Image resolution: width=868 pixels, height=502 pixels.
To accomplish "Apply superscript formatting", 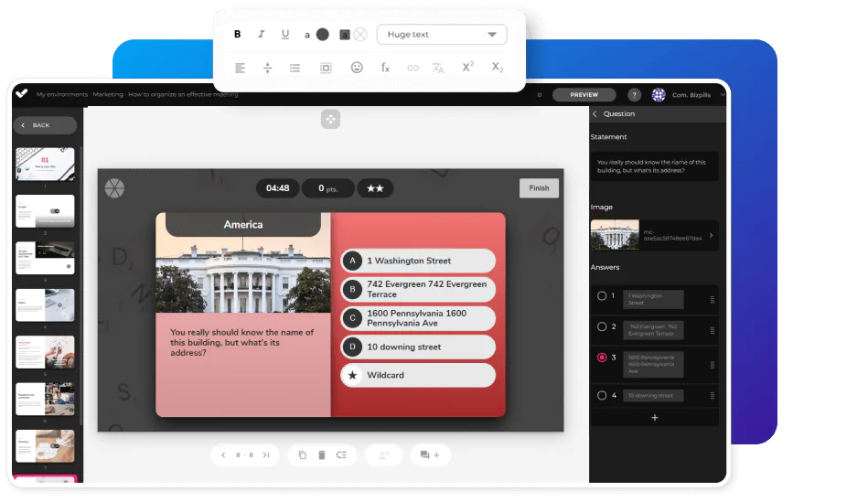I will [467, 68].
